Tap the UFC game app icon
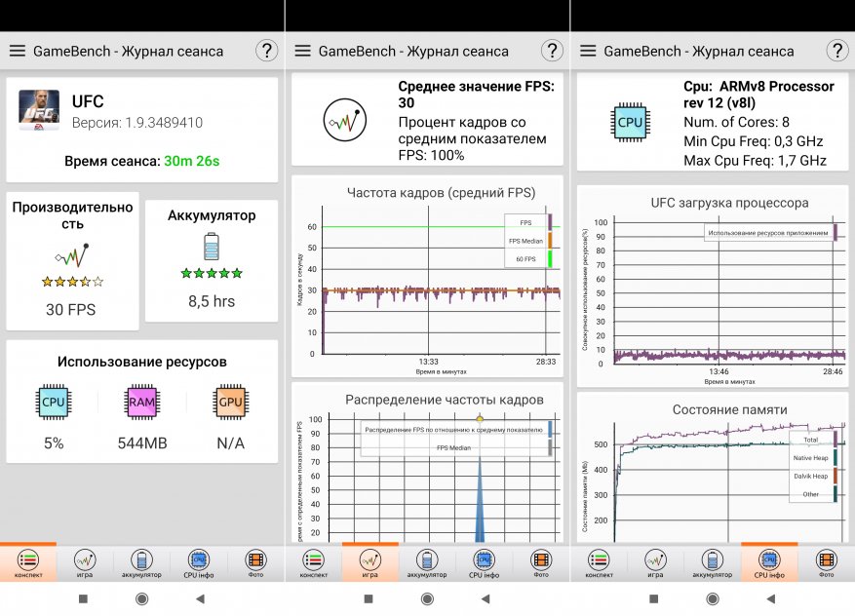The image size is (855, 616). pos(39,109)
